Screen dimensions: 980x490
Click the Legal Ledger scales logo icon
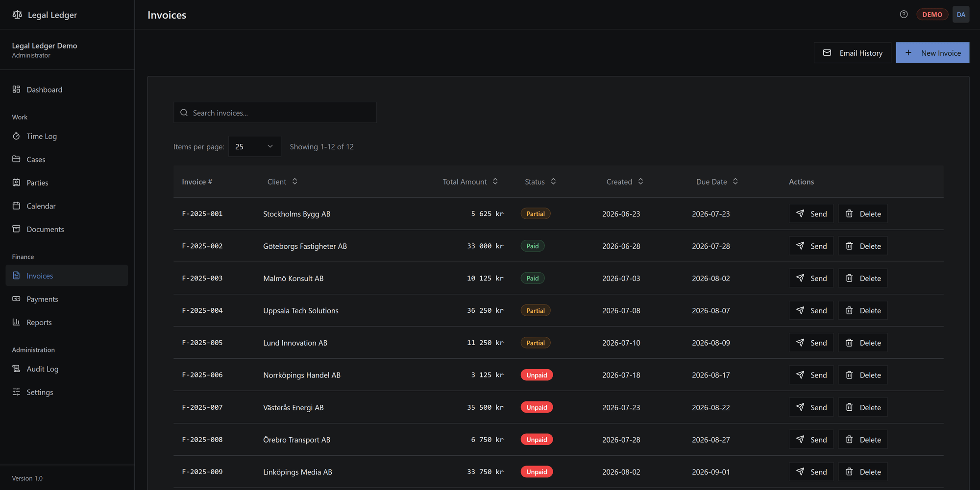(17, 15)
